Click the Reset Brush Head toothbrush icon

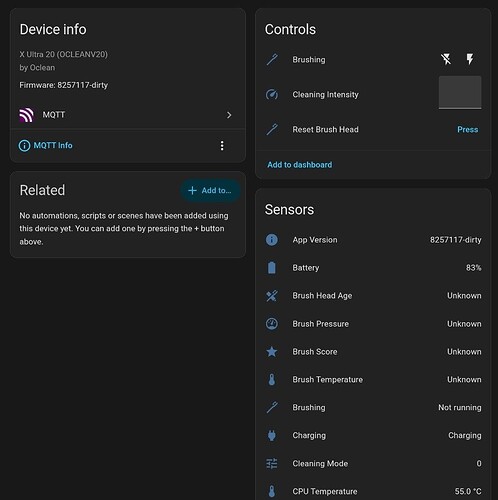[272, 129]
